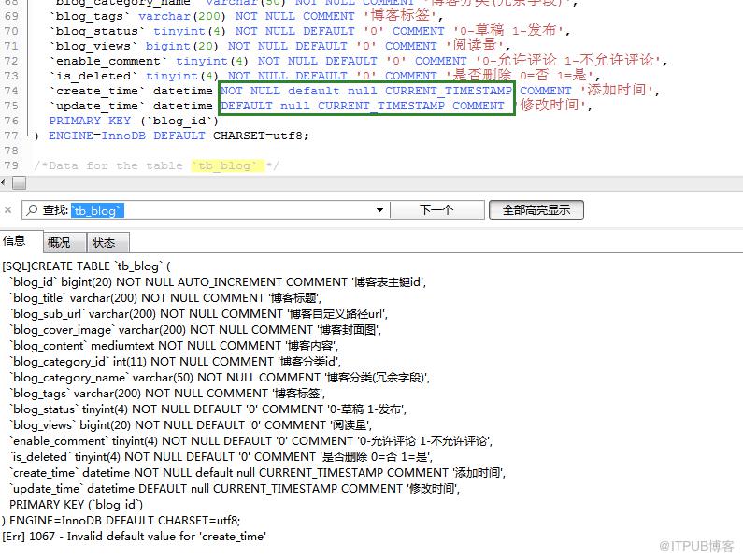Click the horizontal scrollbar thumb in the editor
Image resolution: width=743 pixels, height=560 pixels.
tap(19, 182)
